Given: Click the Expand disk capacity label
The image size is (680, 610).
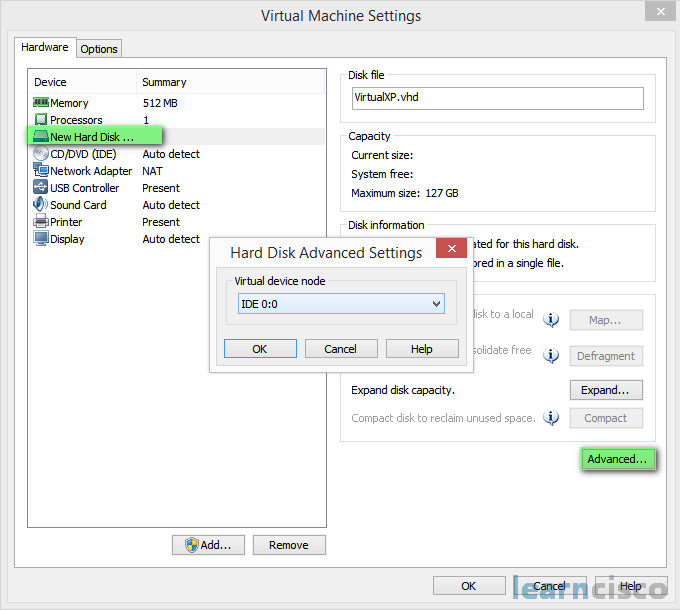Looking at the screenshot, I should [403, 391].
